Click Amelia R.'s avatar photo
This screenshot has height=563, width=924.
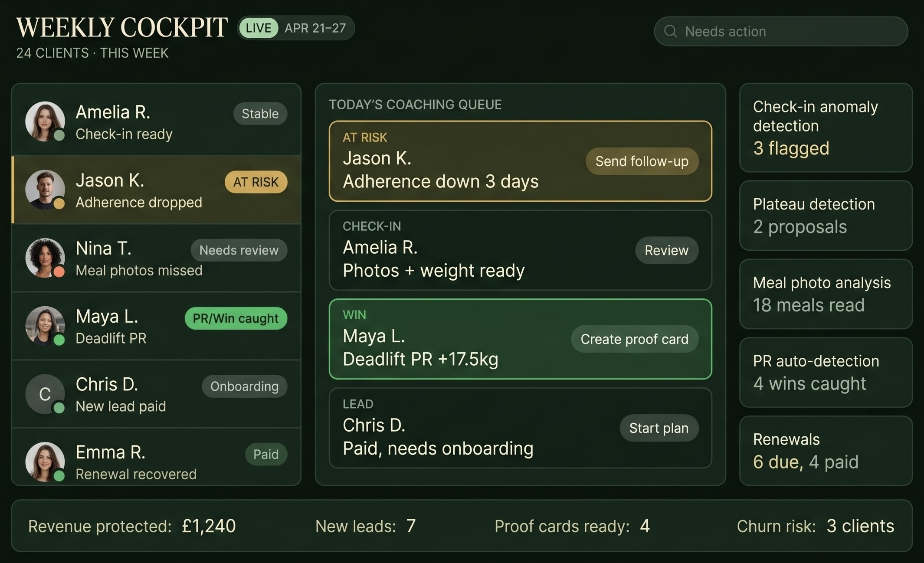[45, 121]
